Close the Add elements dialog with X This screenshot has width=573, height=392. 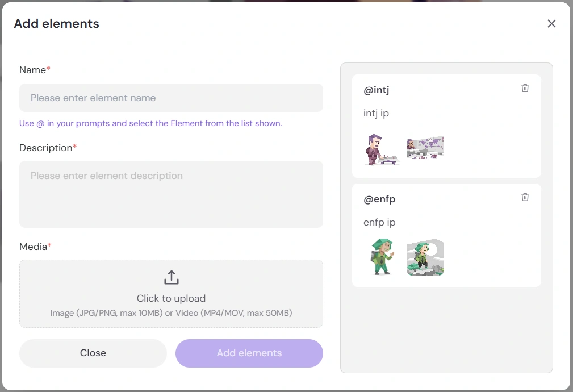551,23
